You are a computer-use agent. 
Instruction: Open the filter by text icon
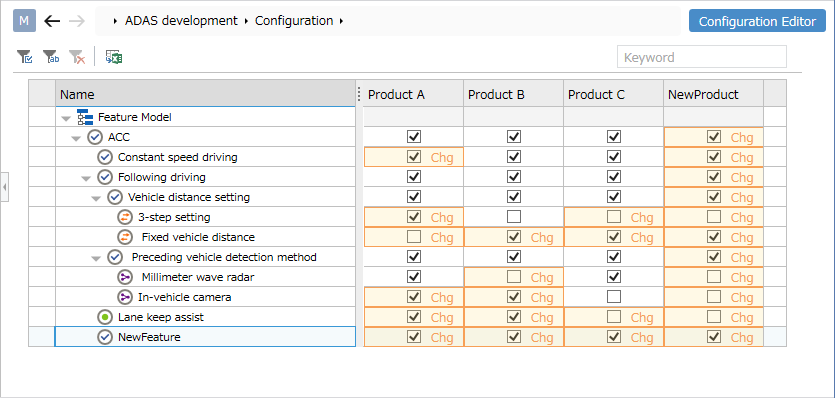tap(51, 57)
